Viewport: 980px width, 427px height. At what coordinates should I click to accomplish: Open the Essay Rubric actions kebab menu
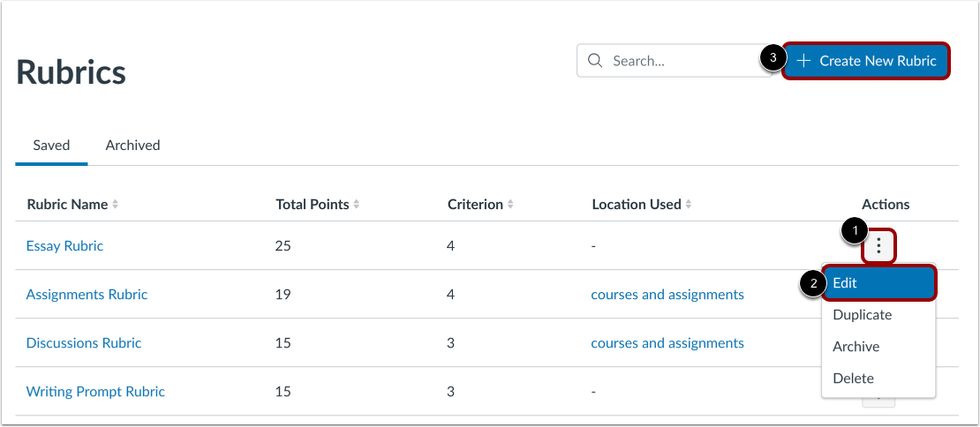878,246
